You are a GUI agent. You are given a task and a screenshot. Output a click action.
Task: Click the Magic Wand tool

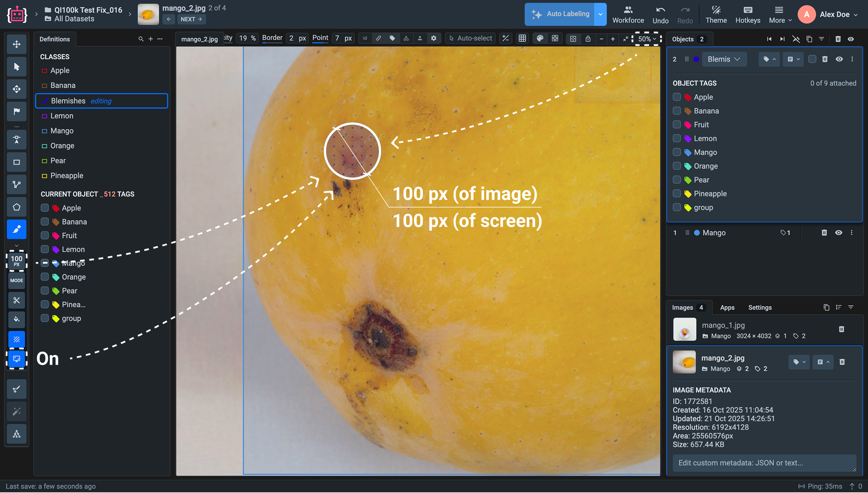pos(16,411)
